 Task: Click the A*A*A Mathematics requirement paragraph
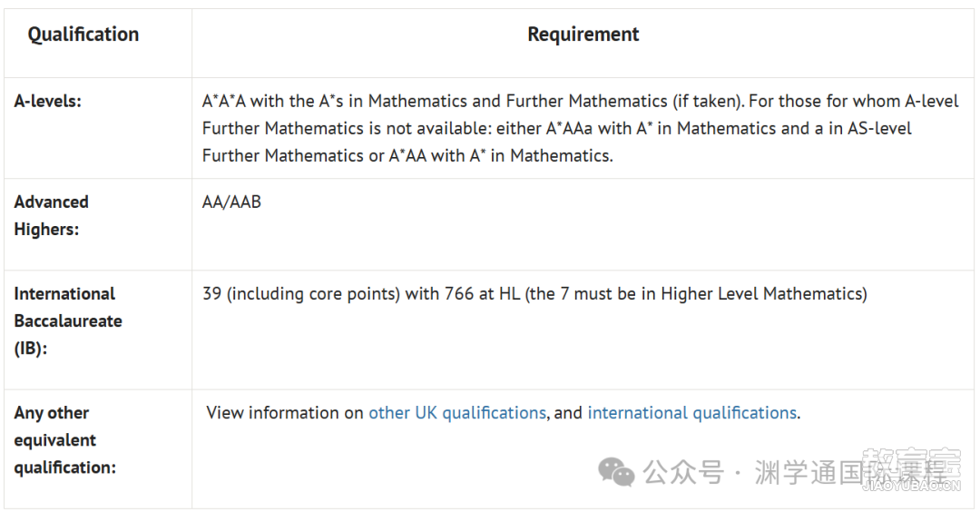point(580,128)
